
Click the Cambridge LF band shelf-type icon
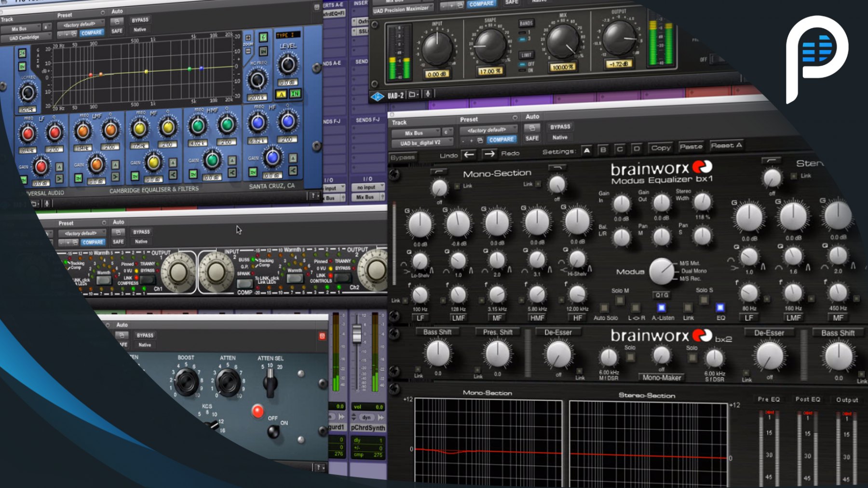60,179
